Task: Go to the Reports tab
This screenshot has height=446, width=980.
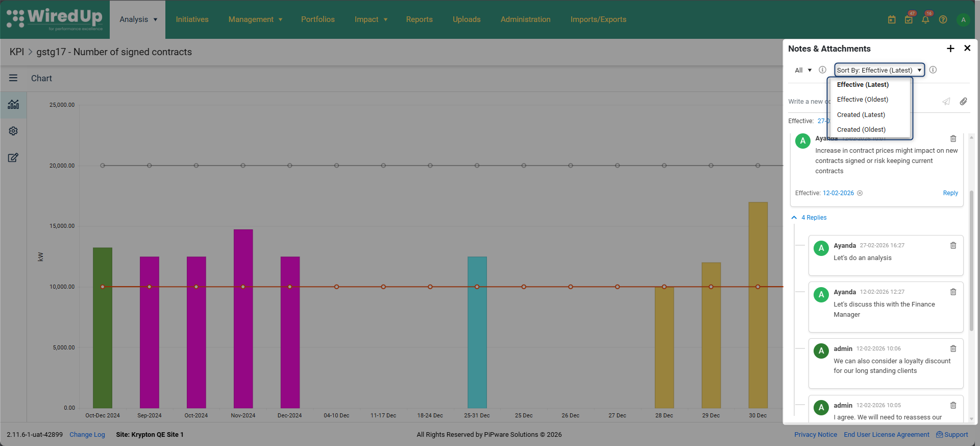Action: [420, 19]
